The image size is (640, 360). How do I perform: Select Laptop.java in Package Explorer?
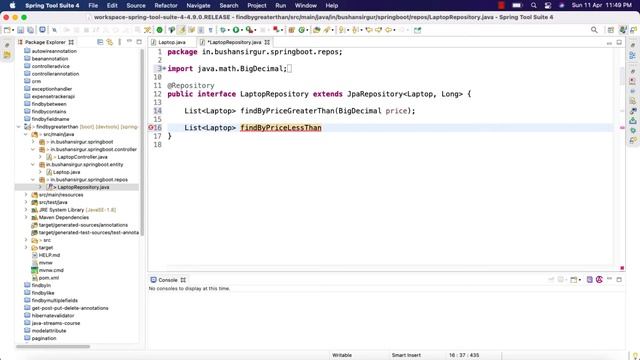(x=67, y=172)
